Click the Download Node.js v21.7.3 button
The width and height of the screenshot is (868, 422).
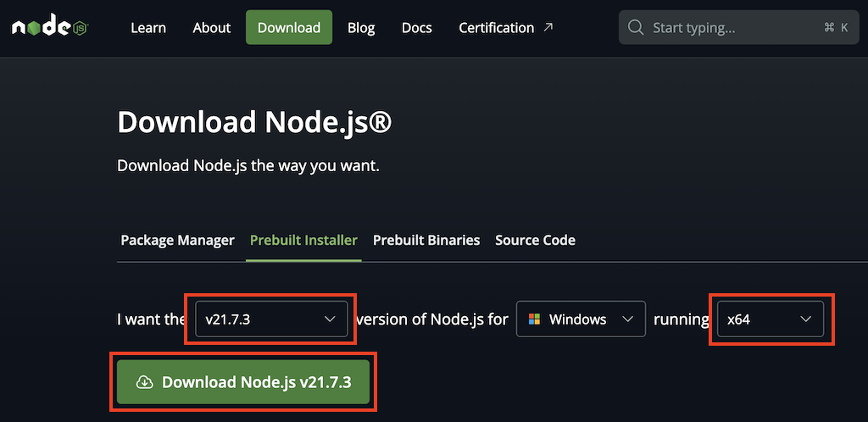(243, 382)
